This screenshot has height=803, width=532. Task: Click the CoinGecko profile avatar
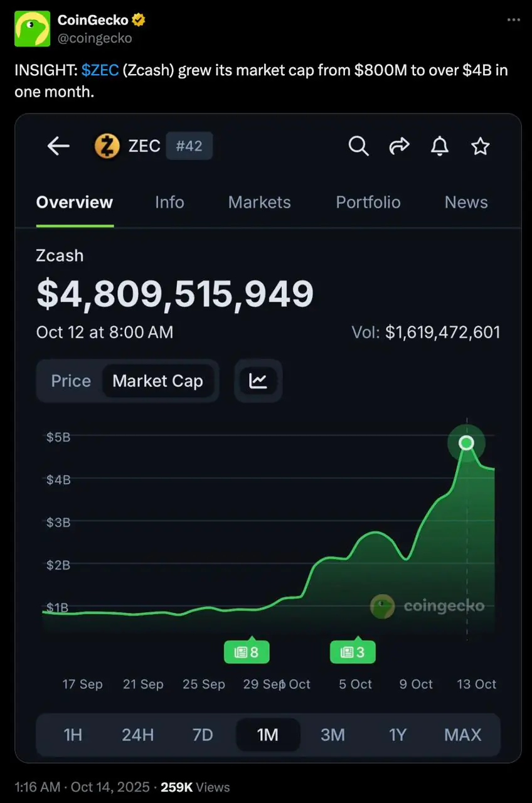[32, 29]
